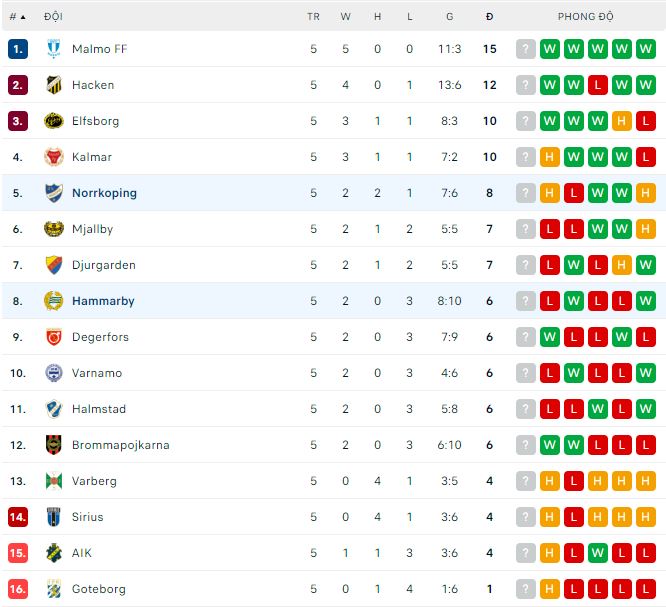Click the Hammarby club badge
Image resolution: width=666 pixels, height=607 pixels.
tap(53, 301)
